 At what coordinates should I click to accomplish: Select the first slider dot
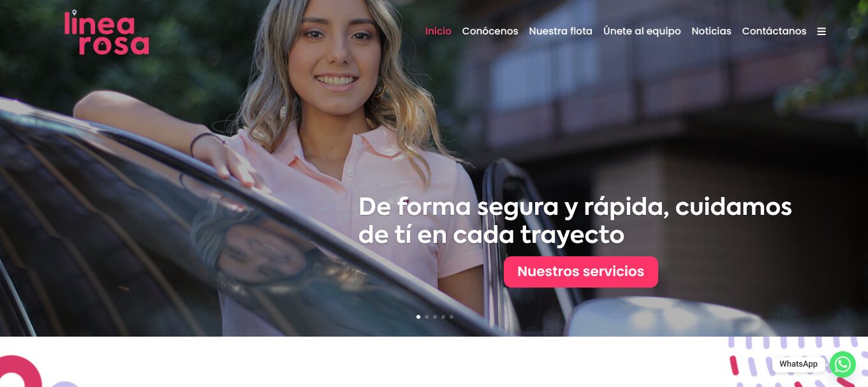pos(418,316)
